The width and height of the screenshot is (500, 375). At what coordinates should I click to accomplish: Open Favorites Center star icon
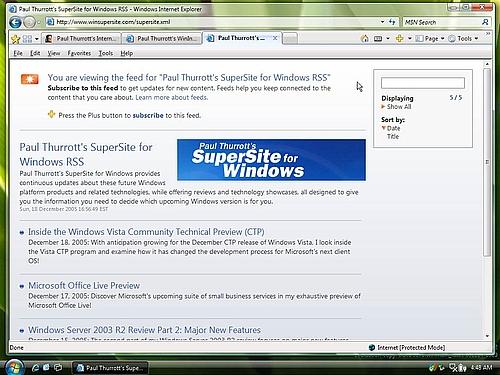click(15, 39)
